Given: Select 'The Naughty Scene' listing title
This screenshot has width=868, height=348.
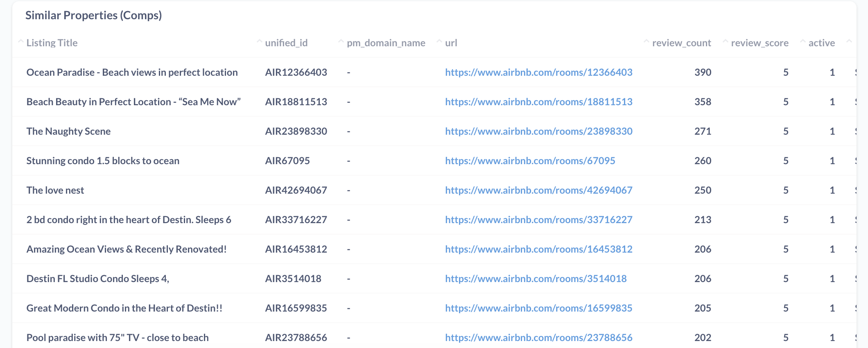Looking at the screenshot, I should coord(68,131).
